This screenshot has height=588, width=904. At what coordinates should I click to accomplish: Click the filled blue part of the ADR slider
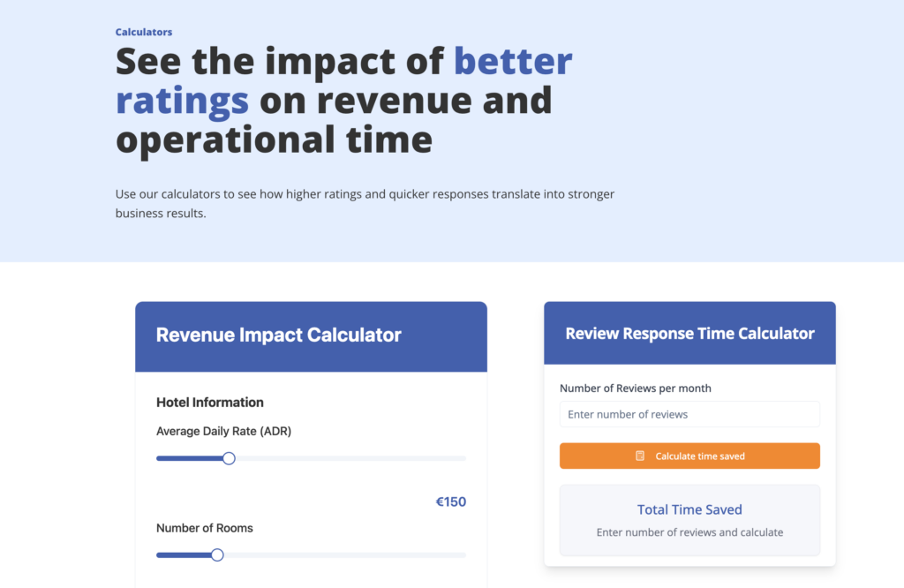click(x=189, y=458)
